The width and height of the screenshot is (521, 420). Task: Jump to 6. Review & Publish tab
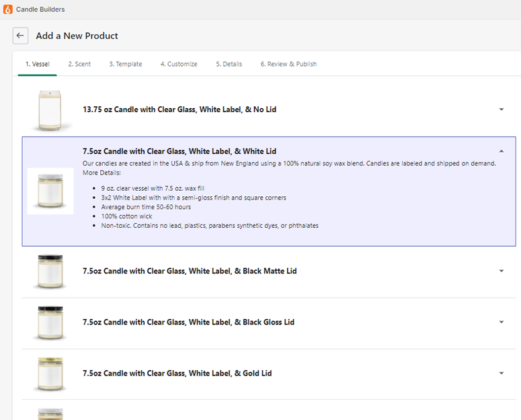click(x=288, y=64)
